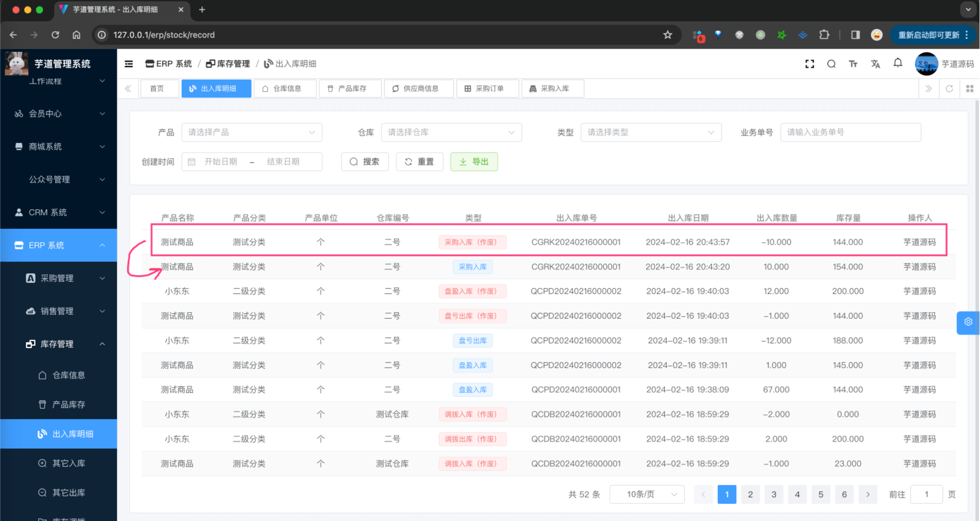Image resolution: width=980 pixels, height=521 pixels.
Task: Switch to the 仓库信息 tab
Action: tap(285, 89)
